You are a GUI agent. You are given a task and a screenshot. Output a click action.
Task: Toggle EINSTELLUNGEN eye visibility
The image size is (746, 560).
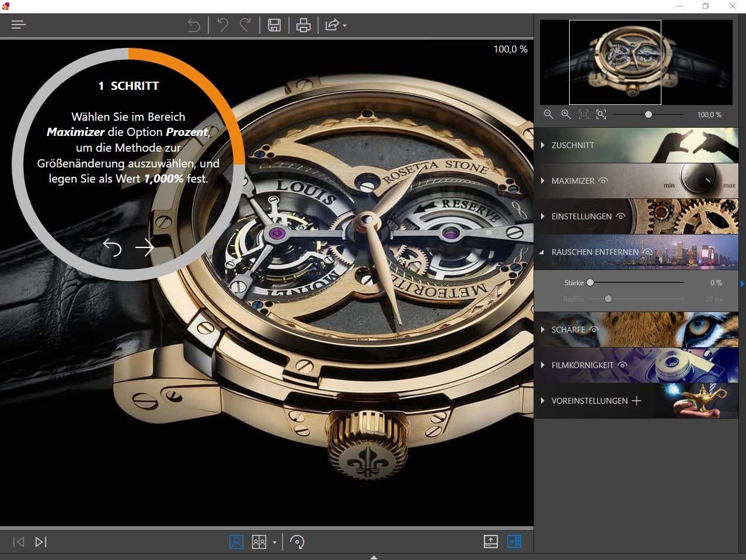(620, 216)
